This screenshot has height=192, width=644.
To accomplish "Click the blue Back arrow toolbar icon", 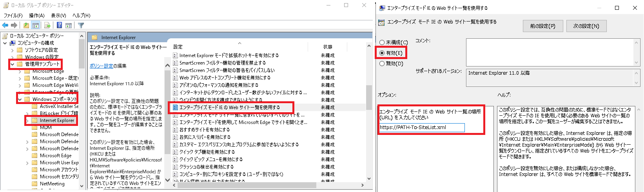I will [x=5, y=25].
